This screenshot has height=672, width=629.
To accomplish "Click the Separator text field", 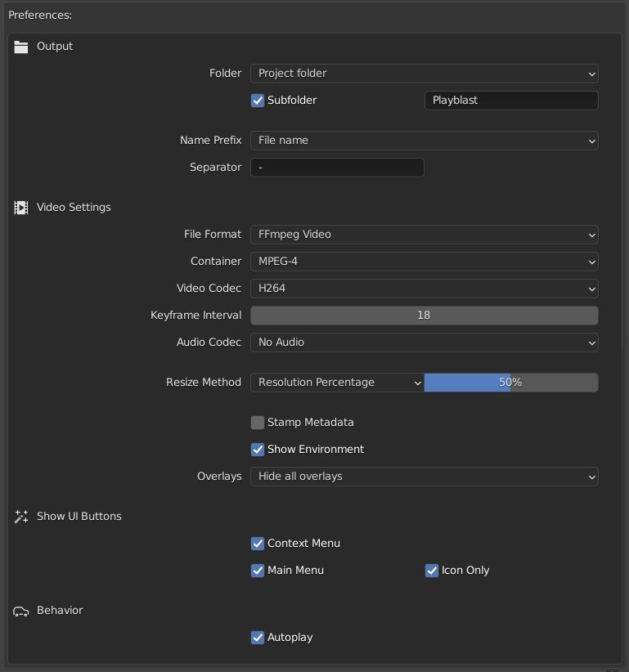I will point(338,168).
